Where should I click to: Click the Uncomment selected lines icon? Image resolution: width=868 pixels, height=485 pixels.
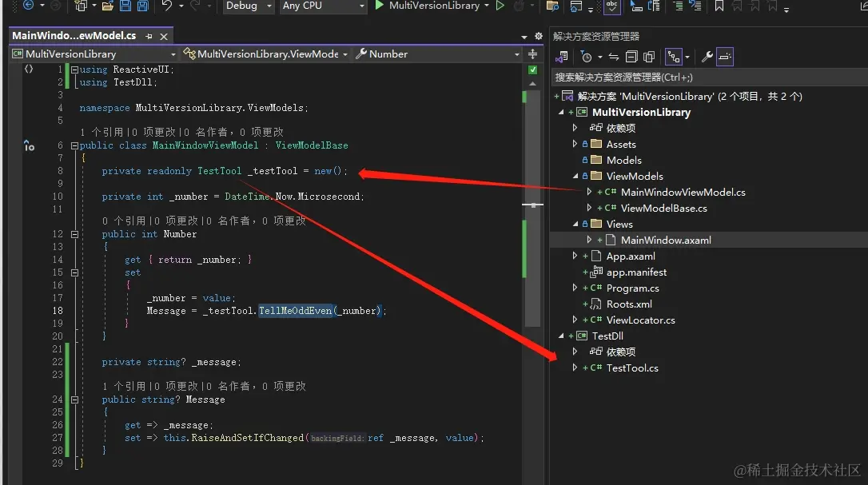695,6
